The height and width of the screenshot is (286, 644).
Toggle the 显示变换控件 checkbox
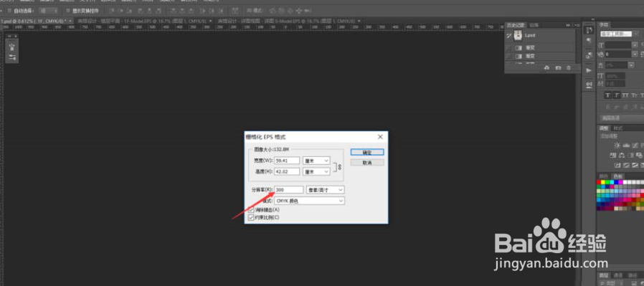(x=68, y=11)
